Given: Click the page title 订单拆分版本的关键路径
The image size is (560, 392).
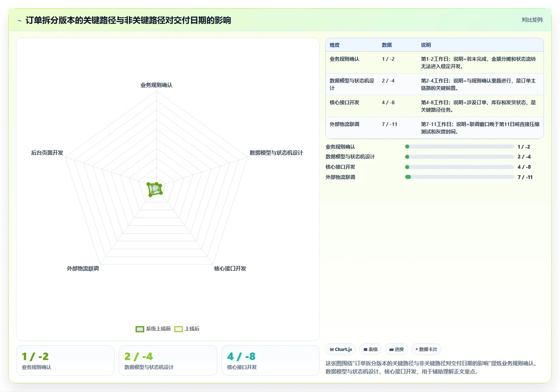Looking at the screenshot, I should click(128, 20).
